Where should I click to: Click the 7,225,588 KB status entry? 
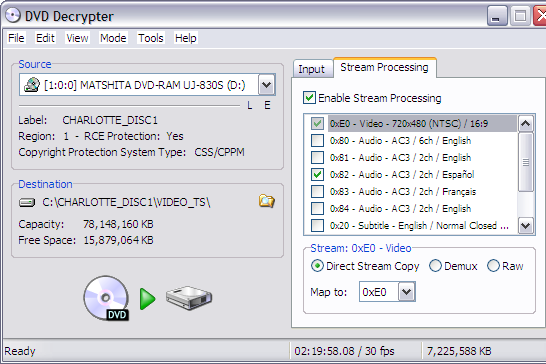click(459, 351)
